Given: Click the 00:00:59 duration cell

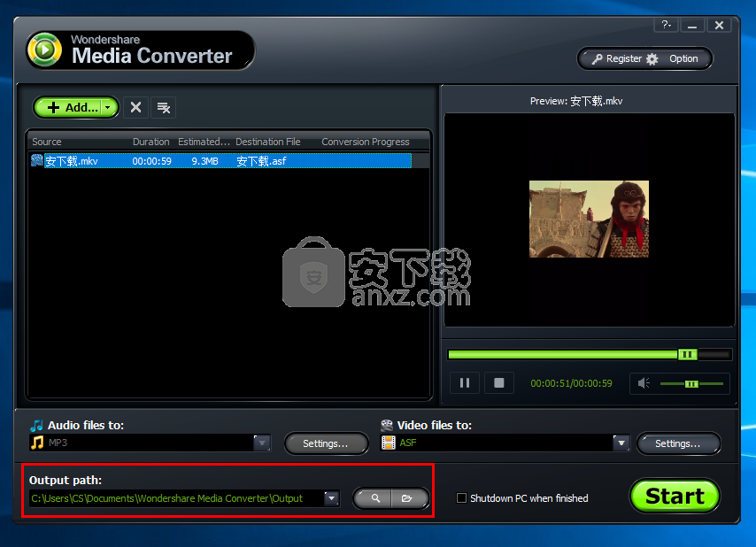Looking at the screenshot, I should pos(152,161).
